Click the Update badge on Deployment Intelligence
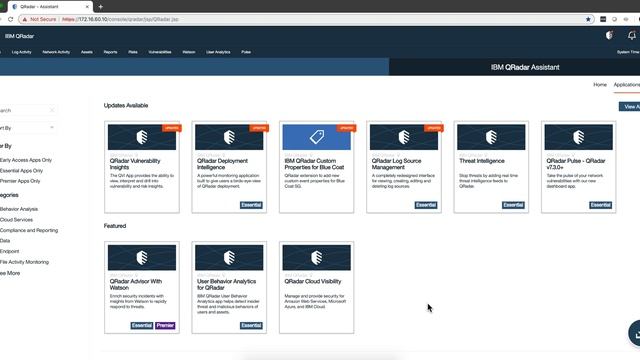Image resolution: width=640 pixels, height=360 pixels. click(x=259, y=128)
